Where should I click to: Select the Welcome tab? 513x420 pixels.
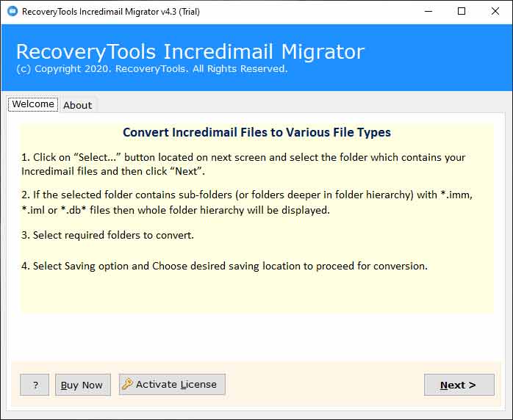[x=33, y=104]
